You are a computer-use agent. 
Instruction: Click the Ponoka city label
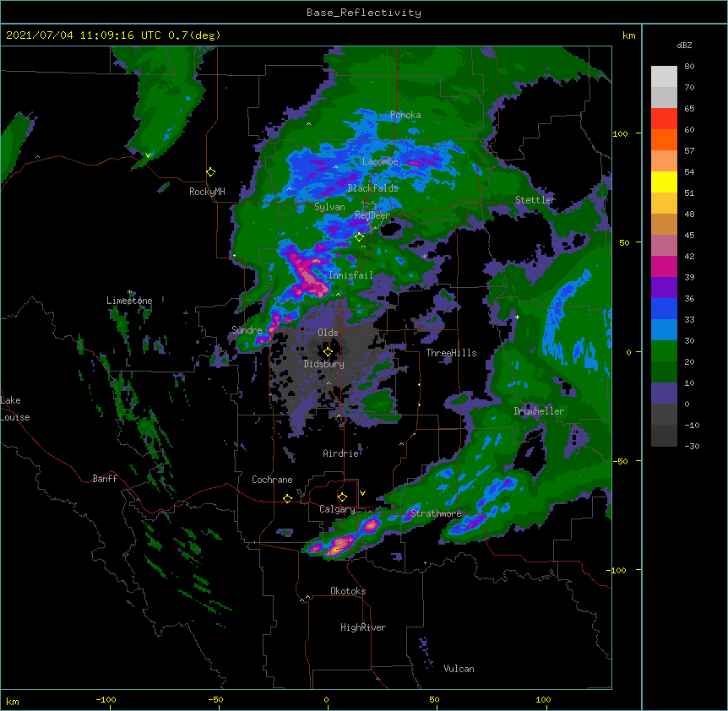(x=405, y=115)
